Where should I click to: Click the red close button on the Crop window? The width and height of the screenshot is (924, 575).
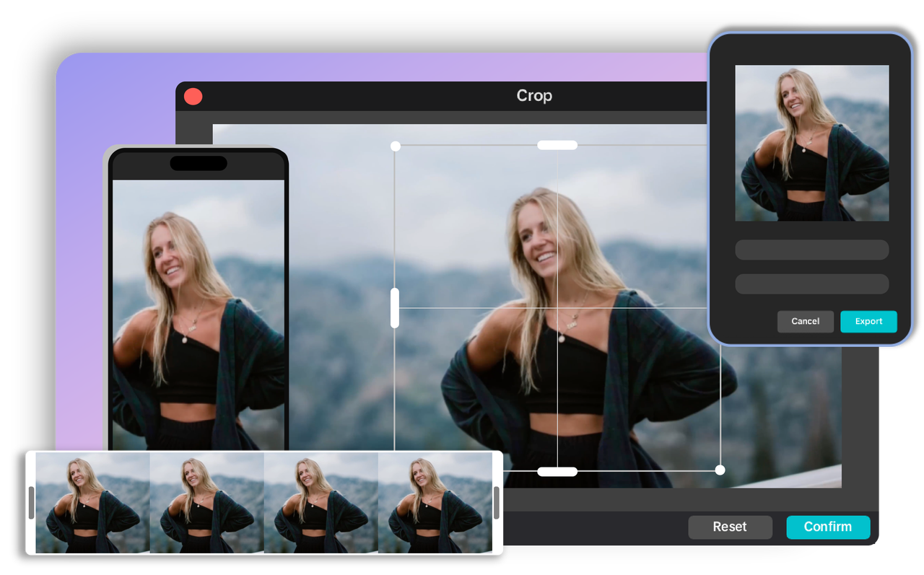(x=192, y=95)
